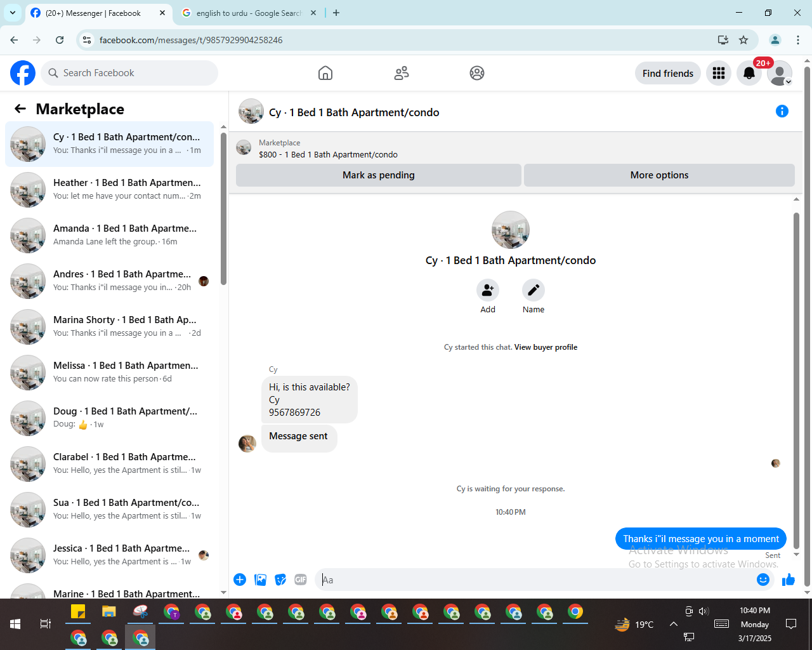
Task: Open the More options menu
Action: (x=659, y=175)
